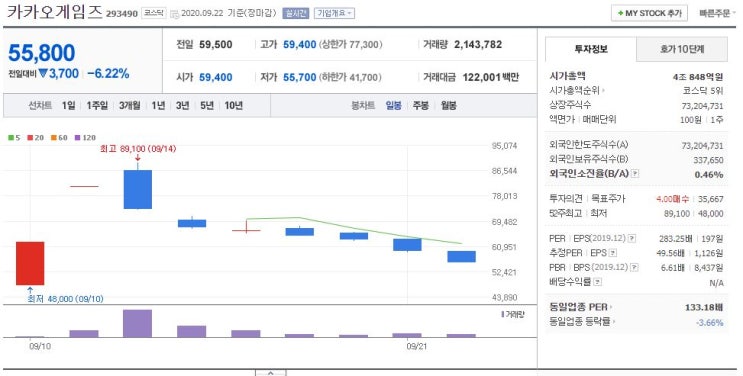
Task: Click the help icon next to EPS(2019.12)
Action: pyautogui.click(x=632, y=238)
